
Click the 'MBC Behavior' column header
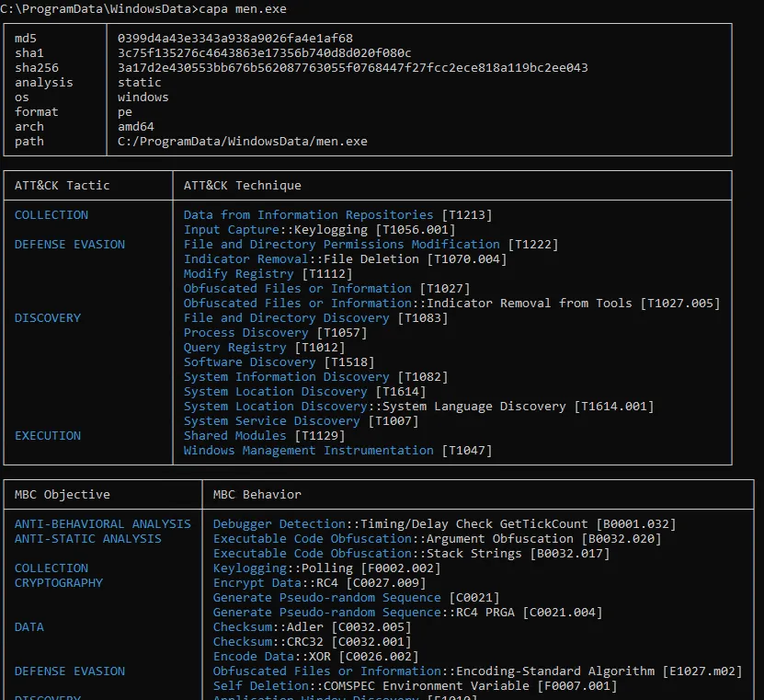(x=257, y=494)
